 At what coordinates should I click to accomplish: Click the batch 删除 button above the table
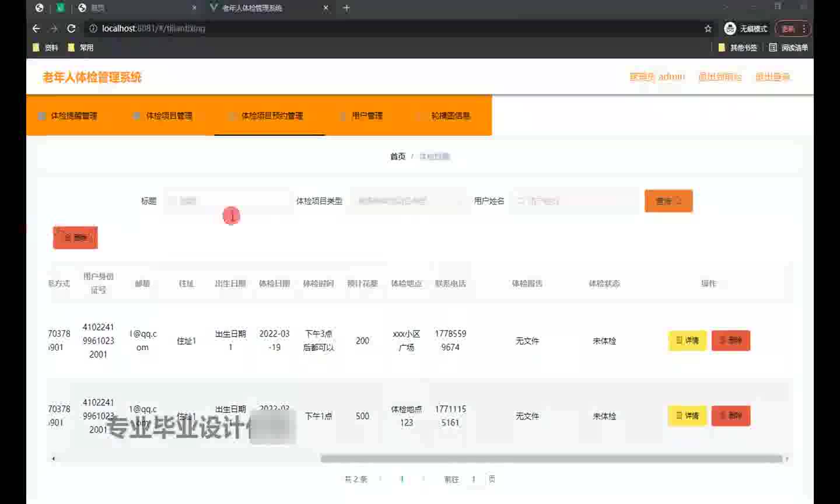(x=75, y=237)
